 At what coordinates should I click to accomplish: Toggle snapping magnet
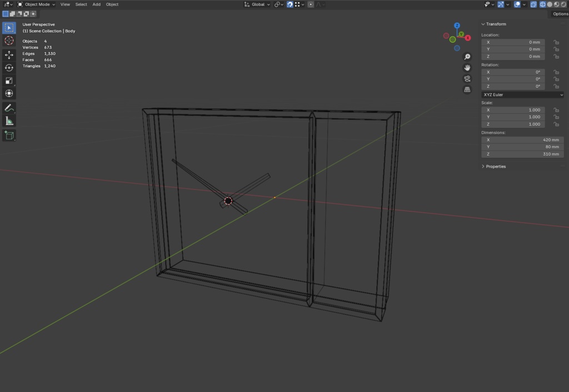pos(290,4)
